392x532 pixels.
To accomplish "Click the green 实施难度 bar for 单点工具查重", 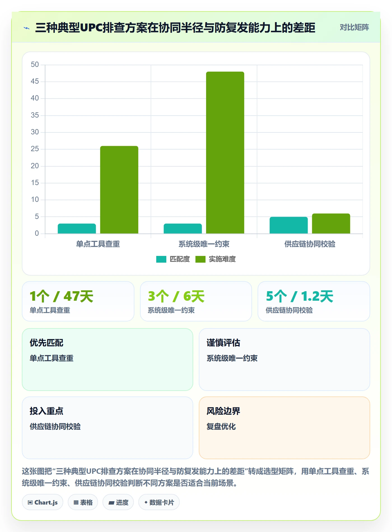I will [x=119, y=190].
